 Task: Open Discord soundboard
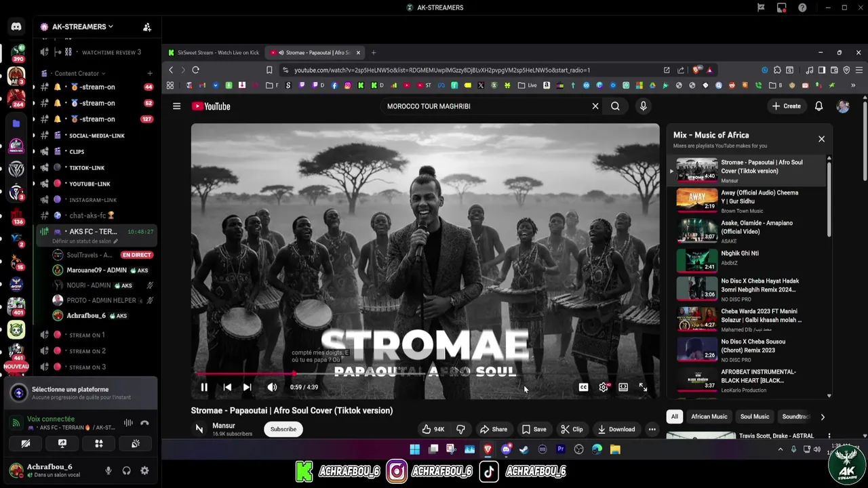pyautogui.click(x=136, y=443)
